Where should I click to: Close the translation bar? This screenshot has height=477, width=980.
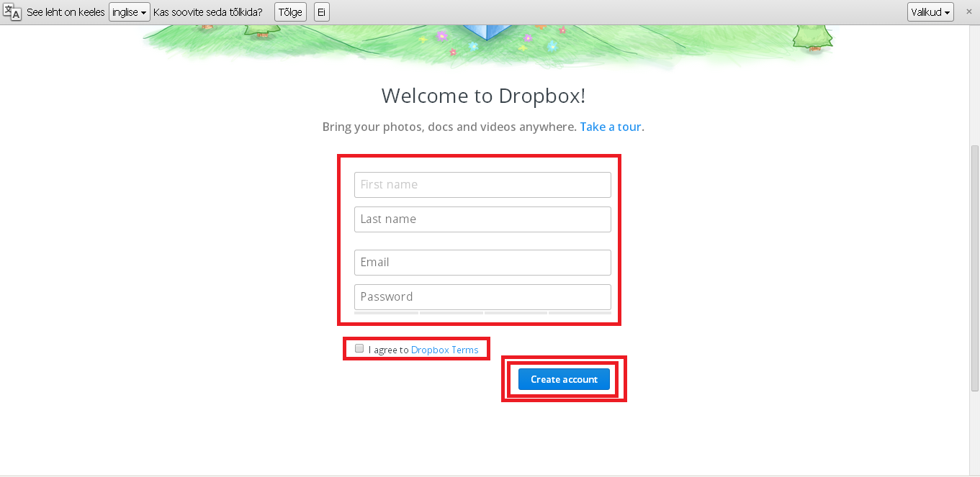coord(968,12)
